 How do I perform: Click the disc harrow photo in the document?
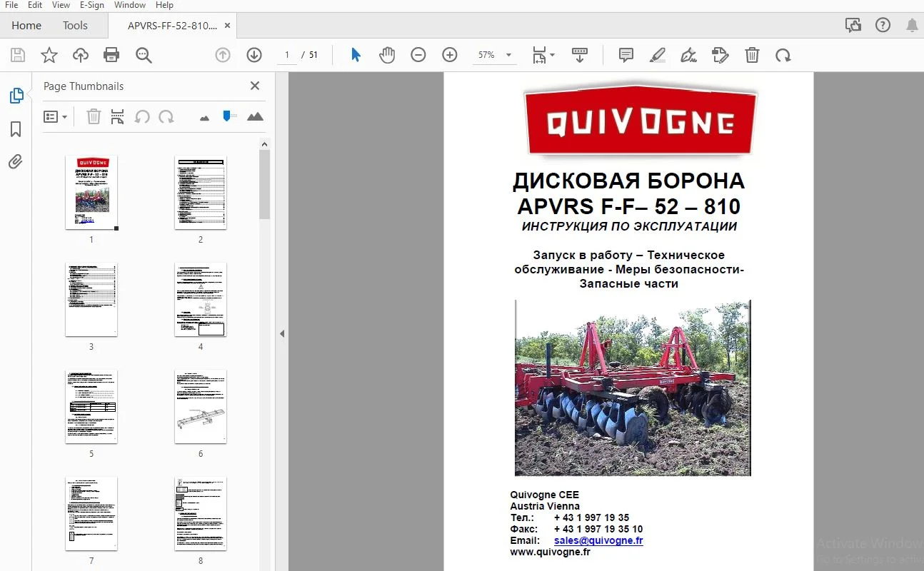(633, 388)
